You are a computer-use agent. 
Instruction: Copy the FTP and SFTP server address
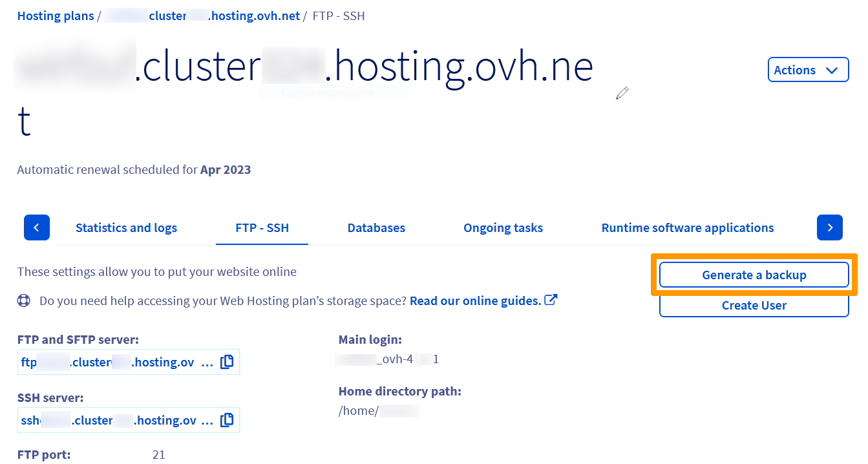pyautogui.click(x=227, y=362)
